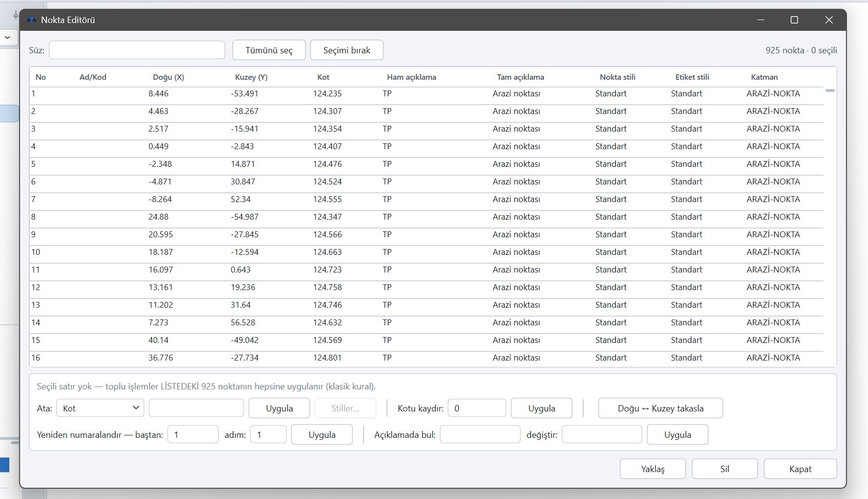868x499 pixels.
Task: Sort by the No column header
Action: (x=41, y=77)
